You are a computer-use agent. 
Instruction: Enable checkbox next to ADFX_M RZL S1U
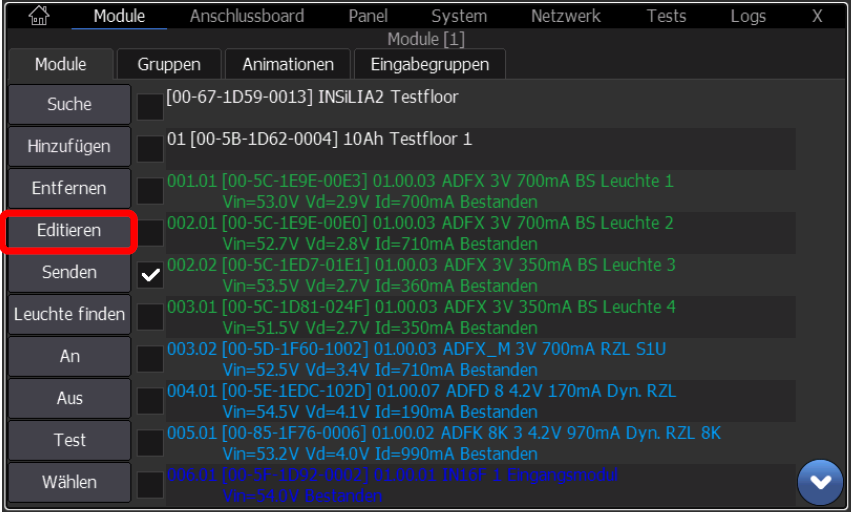[150, 359]
